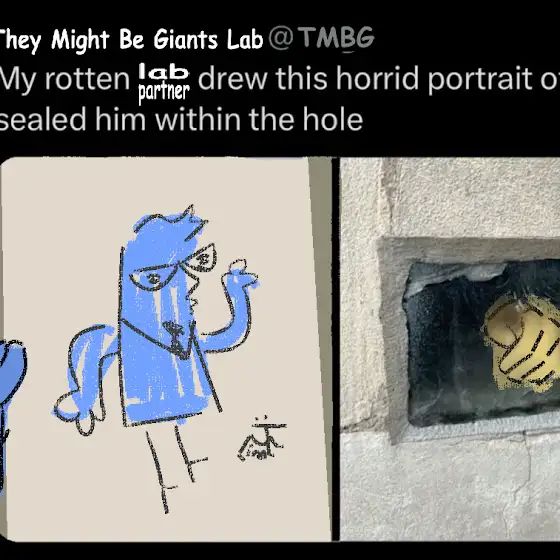Click the stucco wall below the hole
The image size is (560, 560).
point(450,489)
